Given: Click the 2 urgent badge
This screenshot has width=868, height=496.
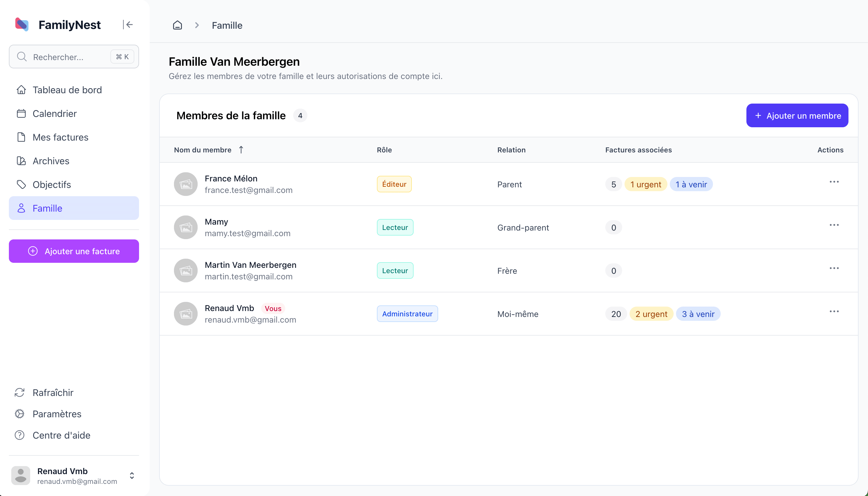Looking at the screenshot, I should [x=651, y=314].
